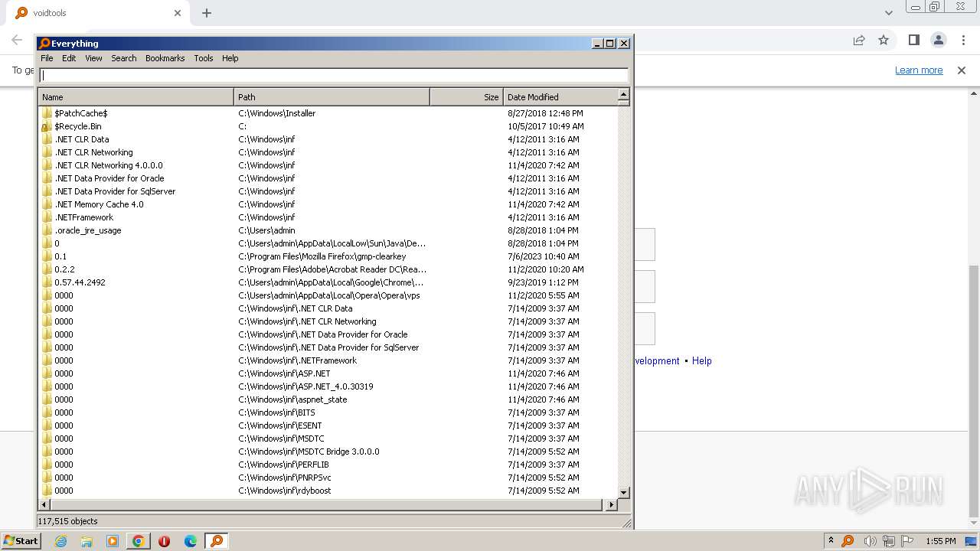Open the Search menu in Everything
The height and width of the screenshot is (551, 980).
click(124, 58)
